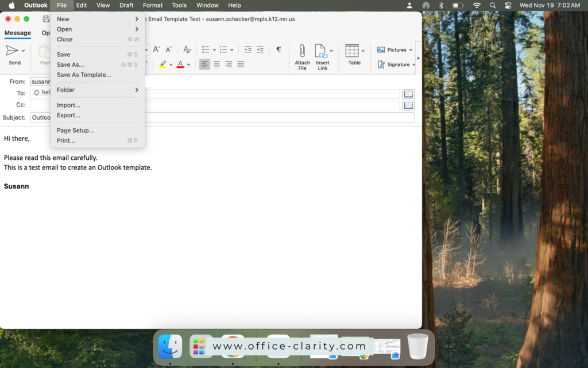Open the Window menu
This screenshot has width=588, height=368.
pos(207,5)
